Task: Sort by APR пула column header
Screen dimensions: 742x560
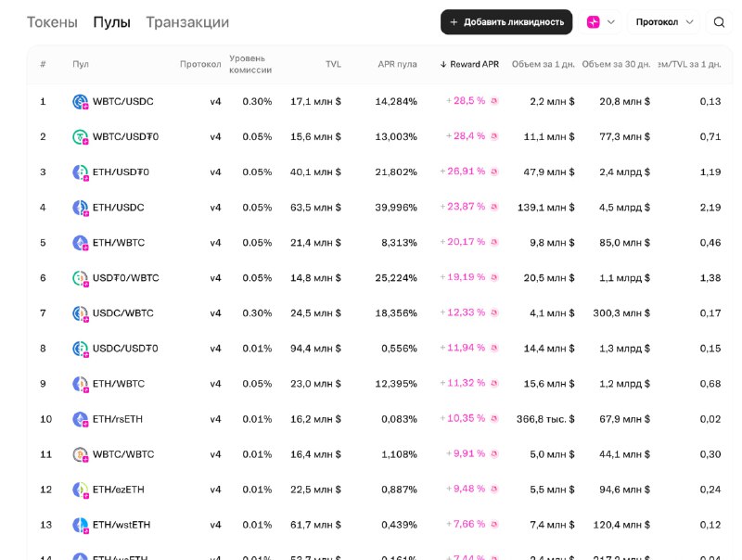Action: (x=396, y=64)
